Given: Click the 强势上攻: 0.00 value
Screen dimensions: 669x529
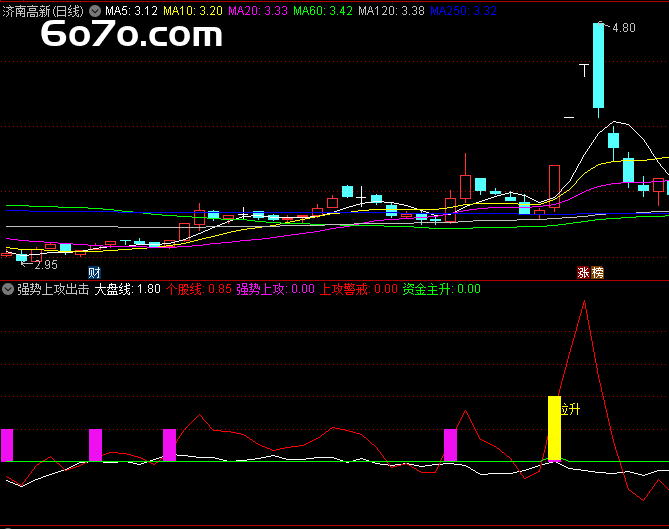Looking at the screenshot, I should point(276,289).
